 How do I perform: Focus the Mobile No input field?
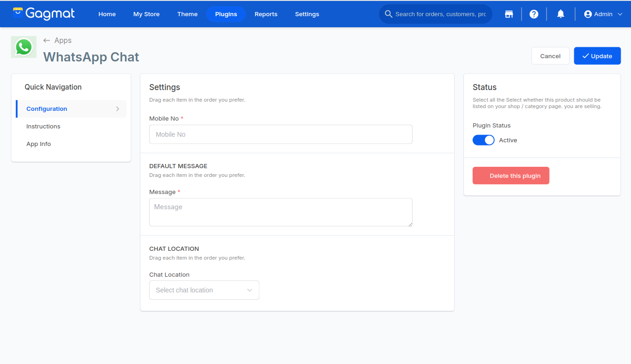coord(281,134)
